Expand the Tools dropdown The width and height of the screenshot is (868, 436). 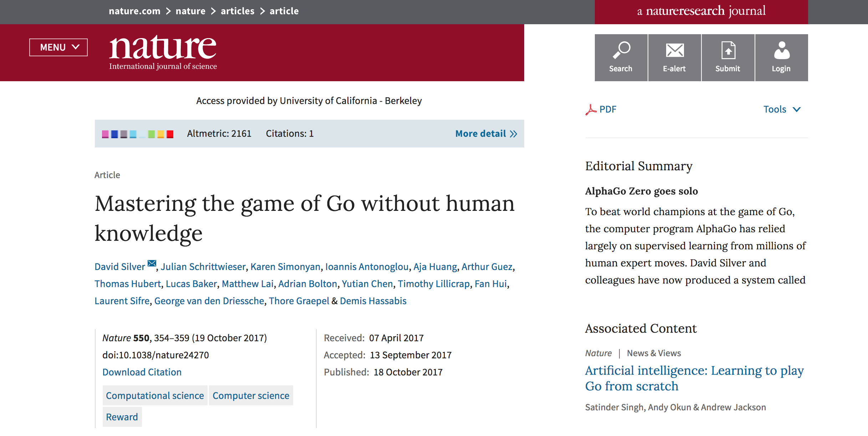(782, 109)
